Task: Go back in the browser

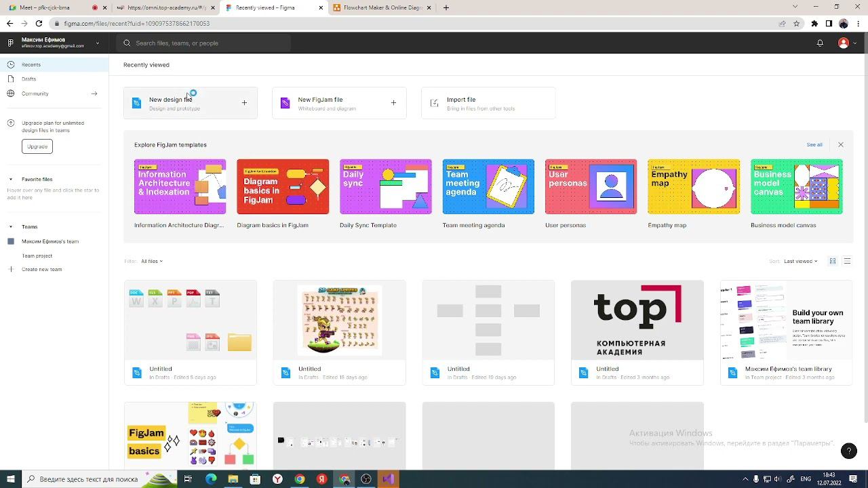Action: pyautogui.click(x=9, y=23)
